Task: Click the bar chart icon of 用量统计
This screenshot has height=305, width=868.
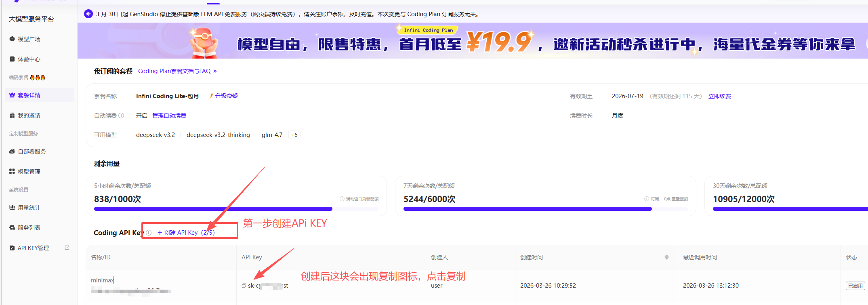Action: click(x=12, y=208)
